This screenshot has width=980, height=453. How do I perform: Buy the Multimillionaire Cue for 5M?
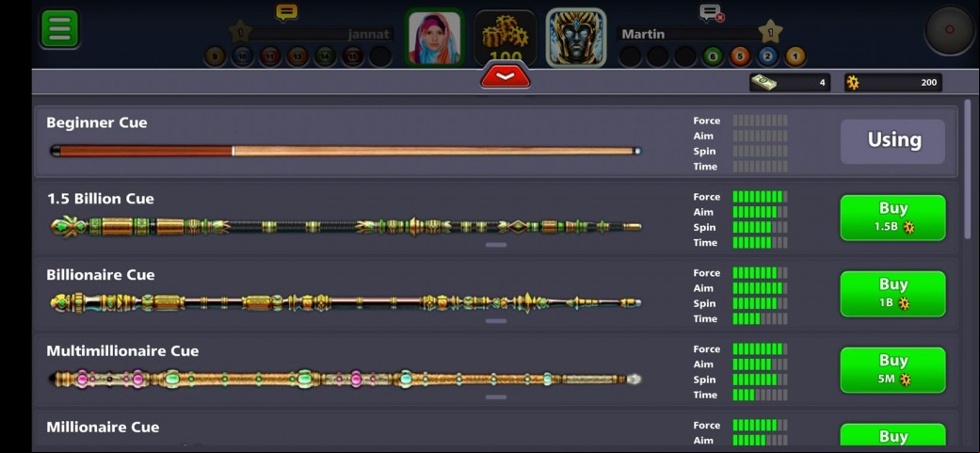point(892,370)
